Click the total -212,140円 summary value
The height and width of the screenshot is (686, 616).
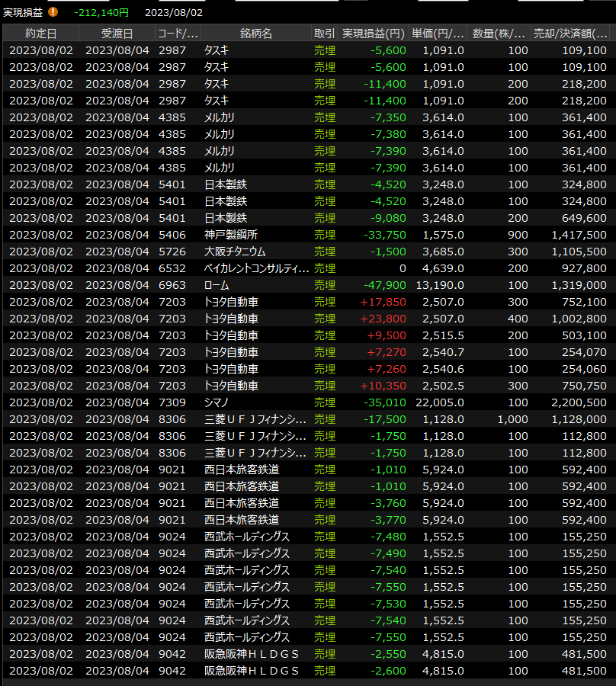tap(101, 12)
